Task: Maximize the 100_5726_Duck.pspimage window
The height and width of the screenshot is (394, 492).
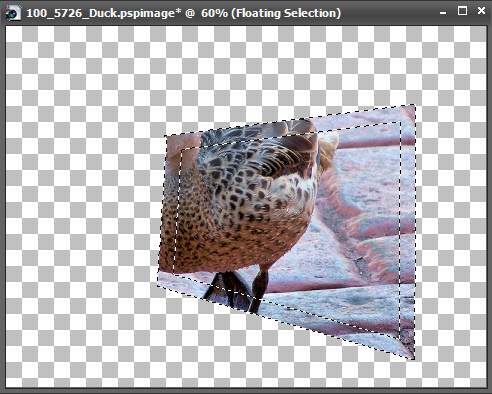Action: pos(462,11)
